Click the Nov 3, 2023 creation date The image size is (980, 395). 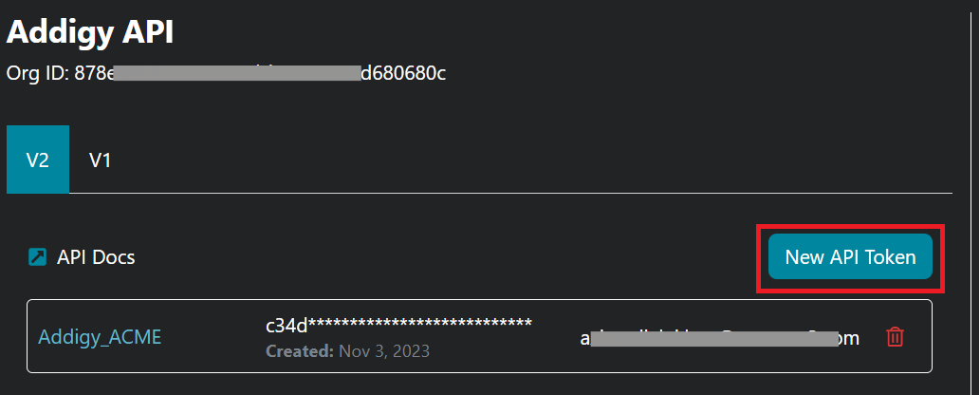pos(384,350)
